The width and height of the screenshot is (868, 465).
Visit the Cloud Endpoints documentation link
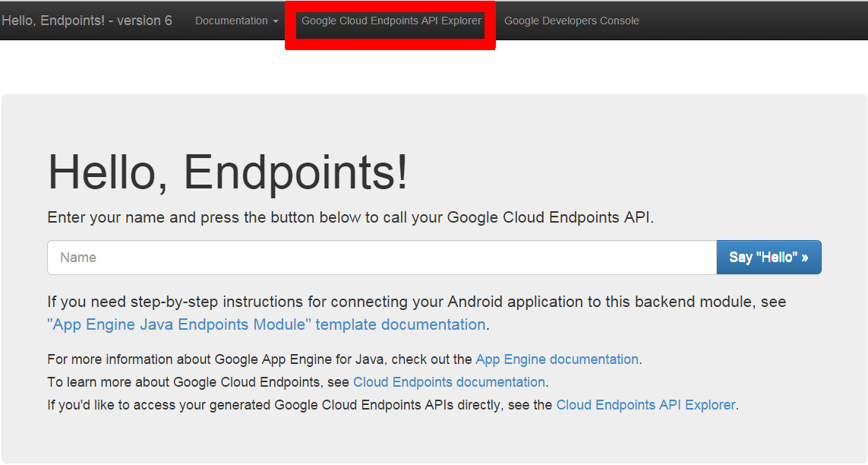(x=449, y=382)
